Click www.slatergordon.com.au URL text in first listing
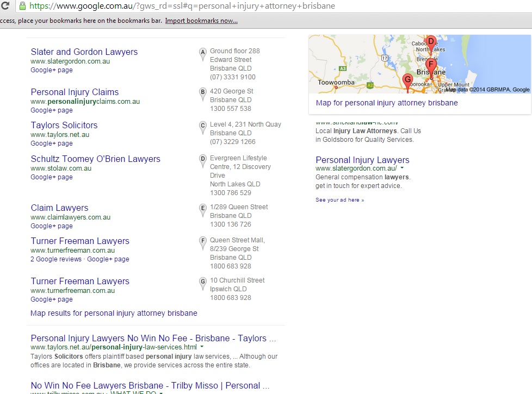The image size is (532, 394). [70, 61]
